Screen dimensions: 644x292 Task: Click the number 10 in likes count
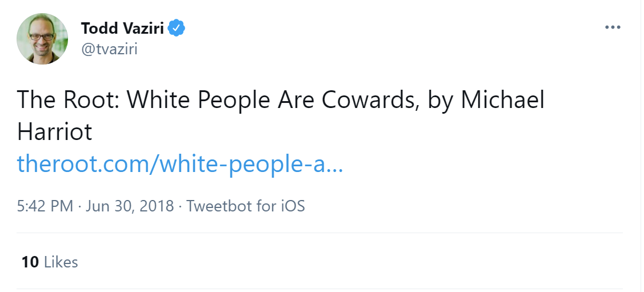(30, 262)
